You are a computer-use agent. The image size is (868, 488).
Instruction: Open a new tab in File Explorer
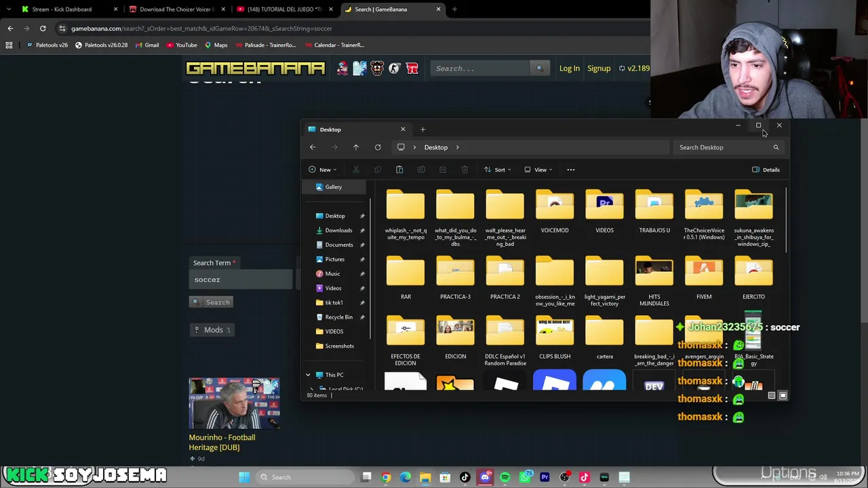(x=422, y=129)
